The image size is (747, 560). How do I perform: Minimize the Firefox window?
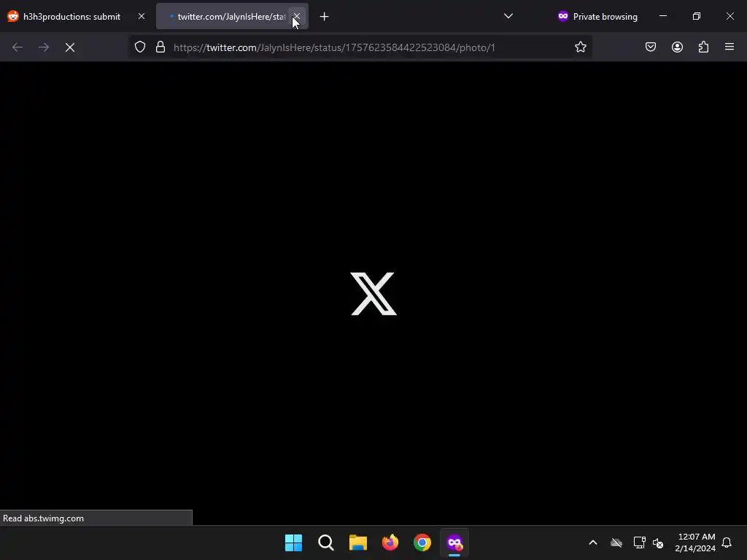coord(663,16)
